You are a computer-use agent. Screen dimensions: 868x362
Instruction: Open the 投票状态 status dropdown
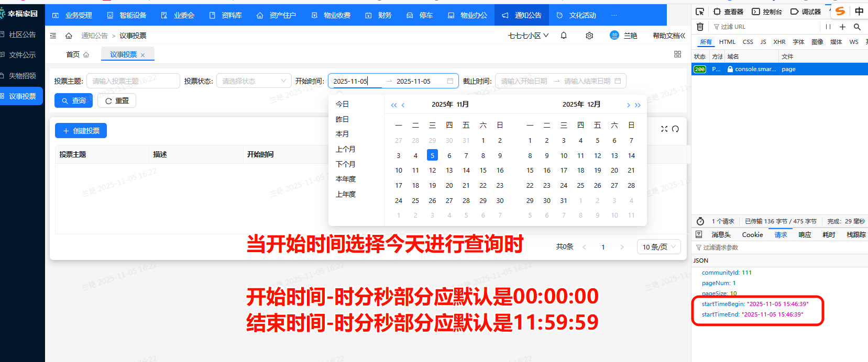tap(254, 81)
